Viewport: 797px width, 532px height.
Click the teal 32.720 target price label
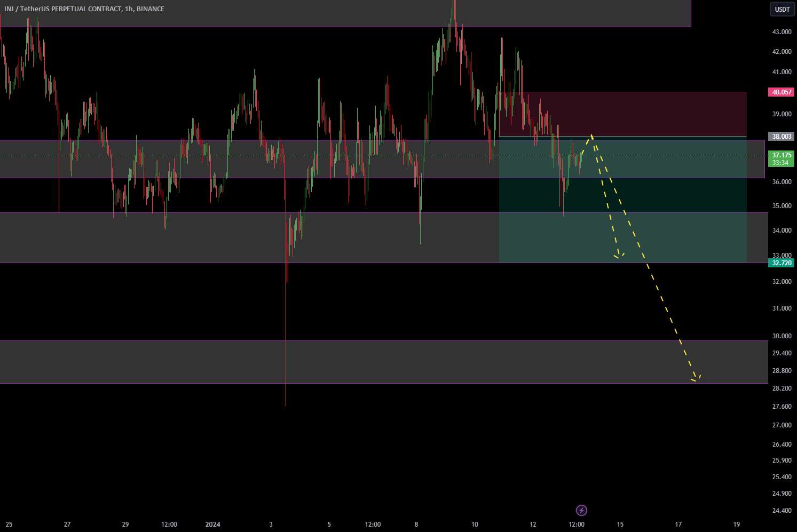(782, 263)
